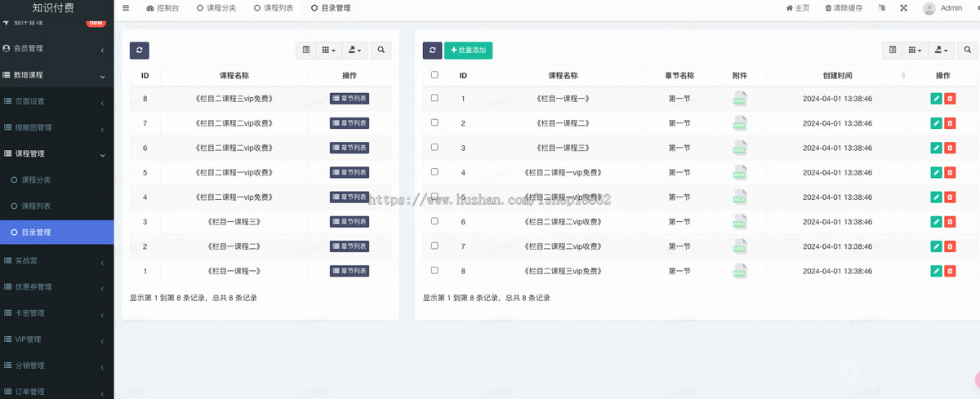The image size is (980, 399).
Task: Click the hamburger menu toggle icon
Action: (126, 8)
